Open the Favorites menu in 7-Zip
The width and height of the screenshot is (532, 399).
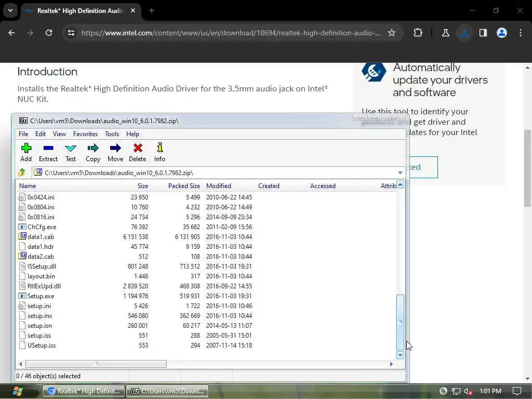tap(86, 134)
